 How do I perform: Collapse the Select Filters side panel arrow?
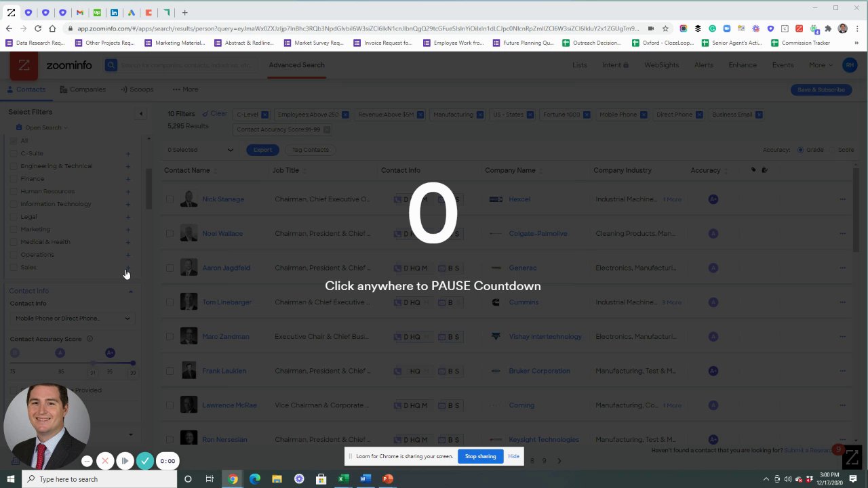point(141,113)
